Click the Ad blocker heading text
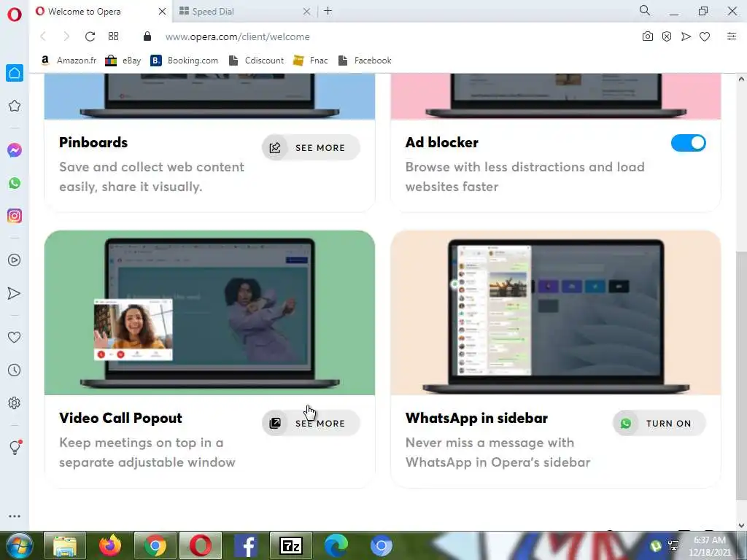 441,142
